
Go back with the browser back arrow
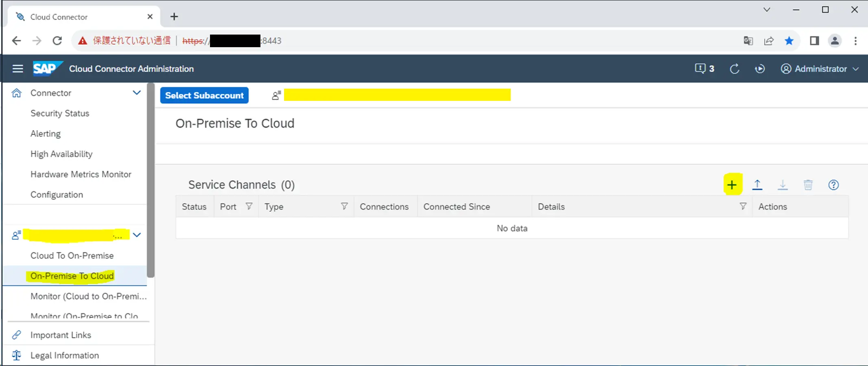pyautogui.click(x=16, y=41)
